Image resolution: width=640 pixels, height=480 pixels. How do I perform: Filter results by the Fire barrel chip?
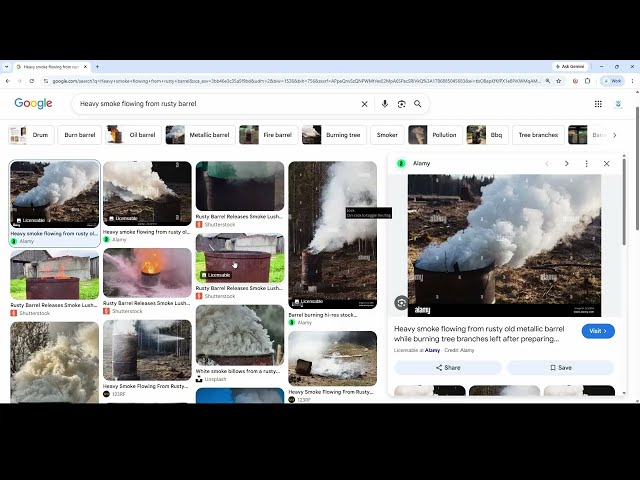tap(269, 135)
